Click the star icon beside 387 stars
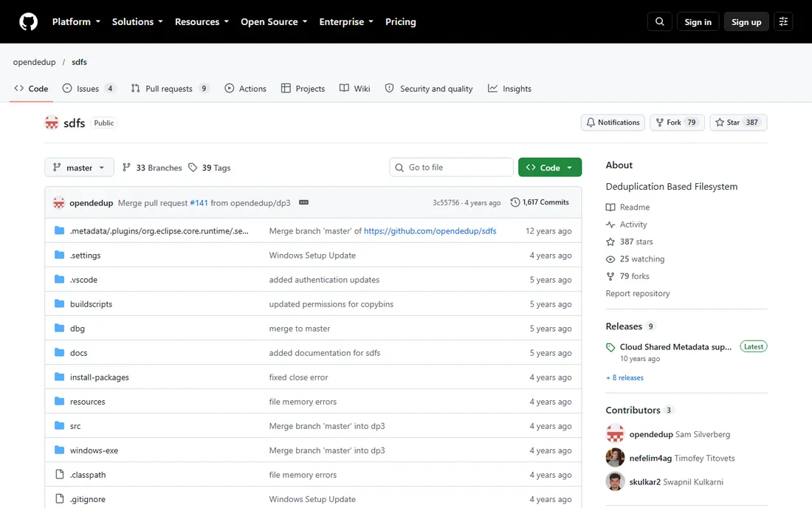 click(610, 242)
